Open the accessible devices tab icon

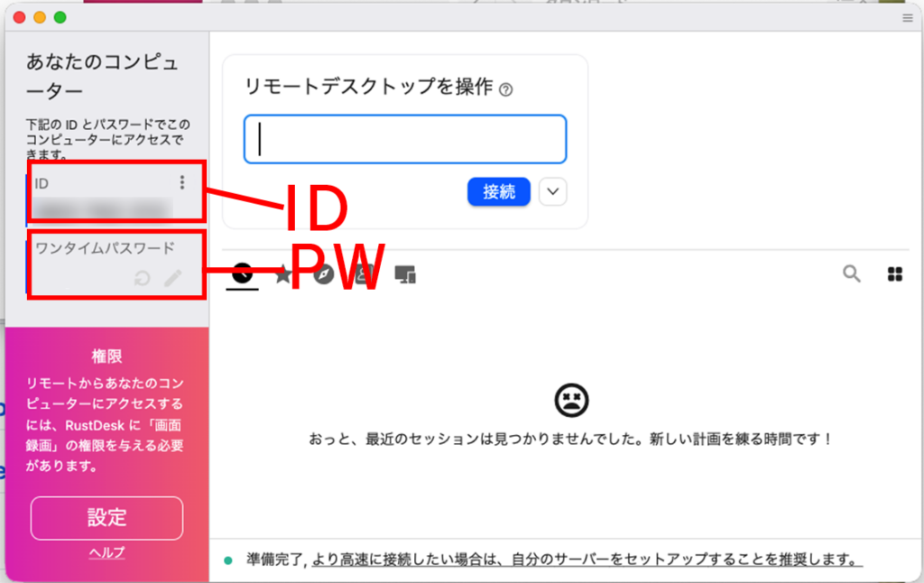point(405,275)
